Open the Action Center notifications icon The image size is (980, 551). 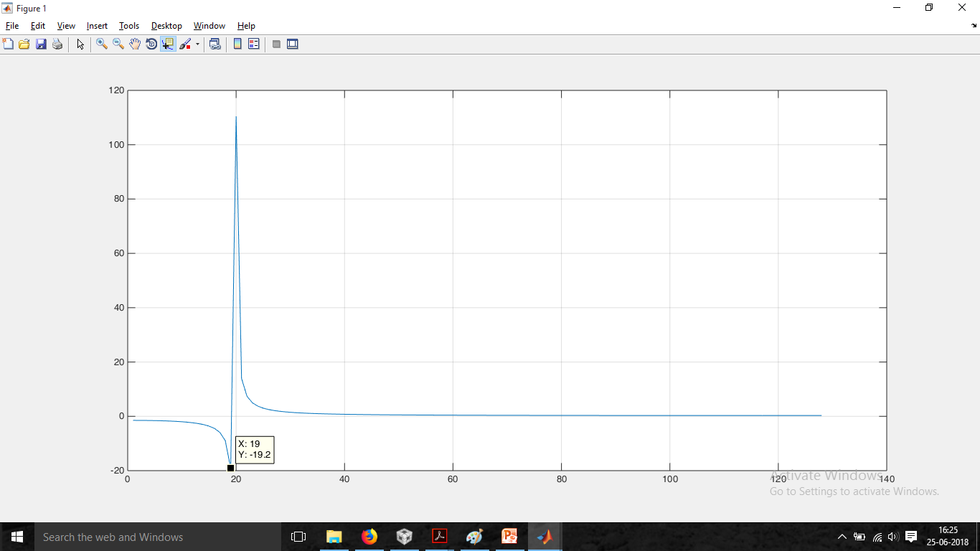911,537
